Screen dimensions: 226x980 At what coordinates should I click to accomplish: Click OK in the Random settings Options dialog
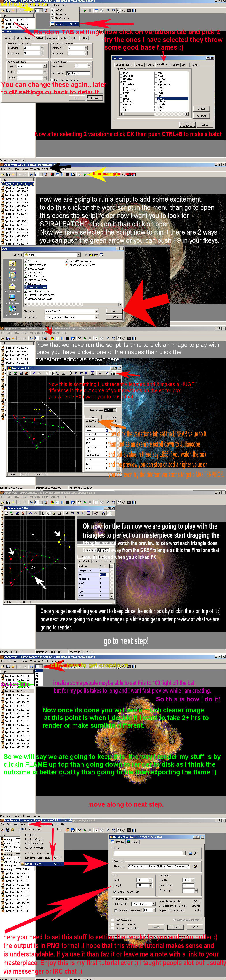click(77, 98)
